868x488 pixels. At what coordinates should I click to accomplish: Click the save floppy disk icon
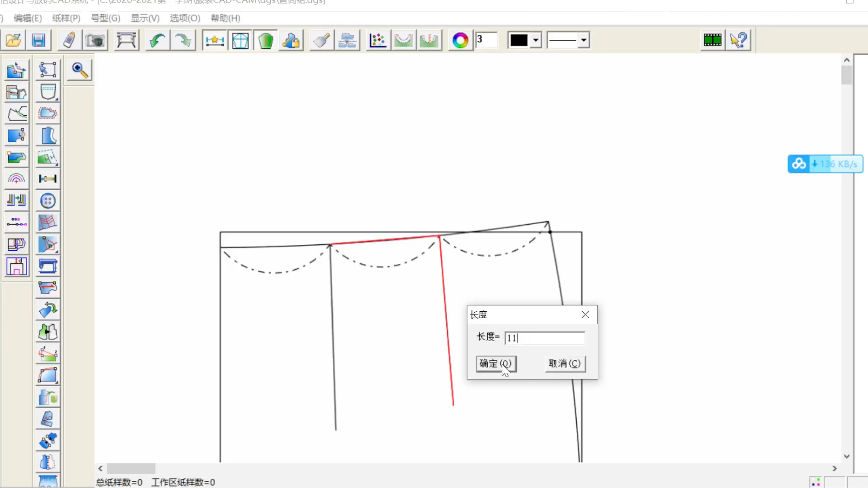[x=38, y=40]
